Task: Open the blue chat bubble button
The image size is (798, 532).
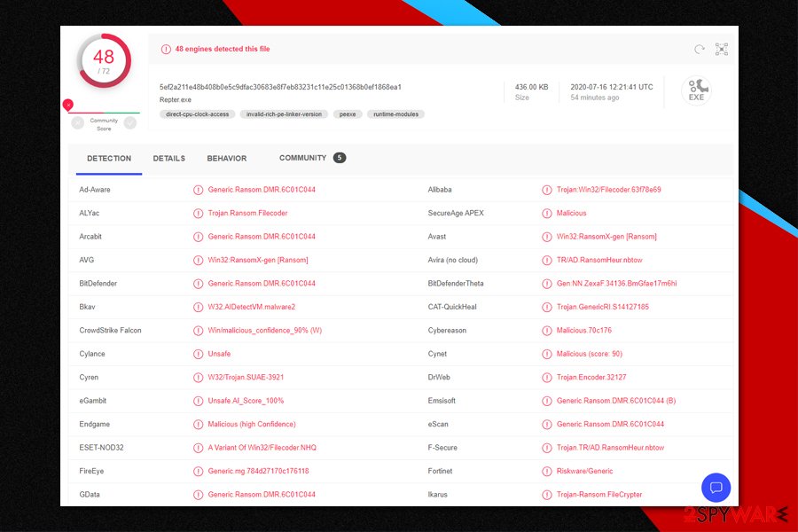Action: [x=716, y=488]
